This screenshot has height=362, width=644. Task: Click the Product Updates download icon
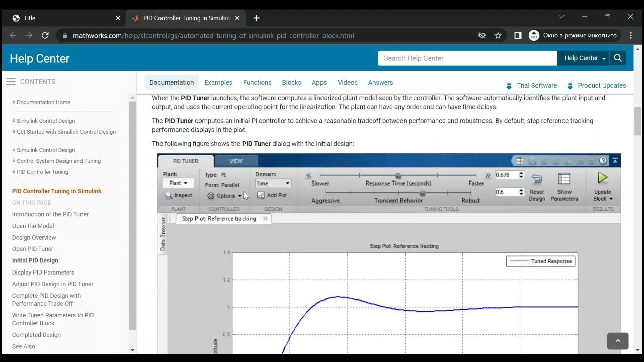(x=570, y=86)
